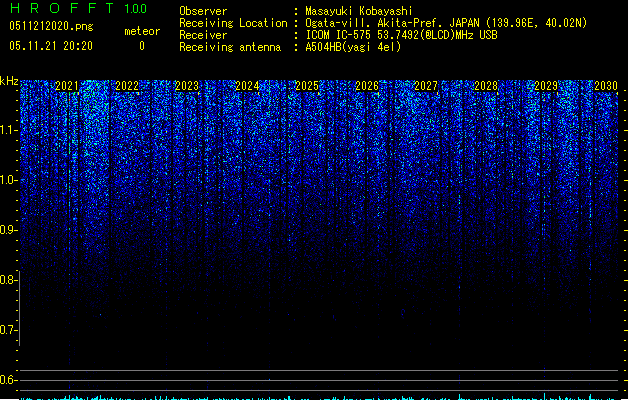Click the 0.9 frequency axis label
This screenshot has height=400, width=629.
[9, 230]
